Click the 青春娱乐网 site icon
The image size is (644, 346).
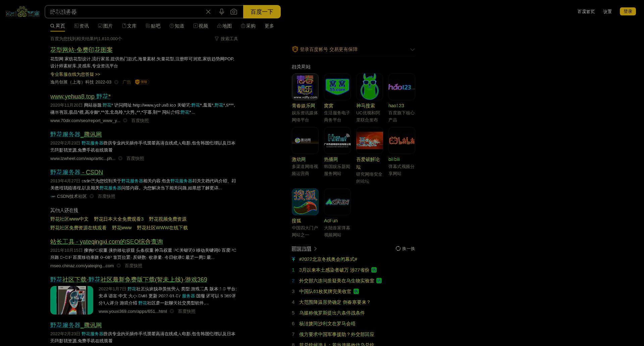point(305,87)
